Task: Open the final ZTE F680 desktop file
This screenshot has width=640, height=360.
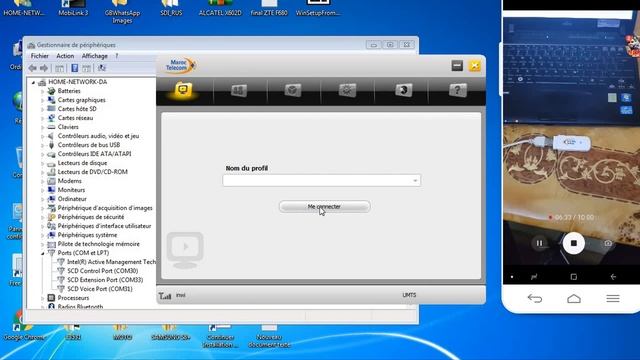Action: pyautogui.click(x=269, y=8)
